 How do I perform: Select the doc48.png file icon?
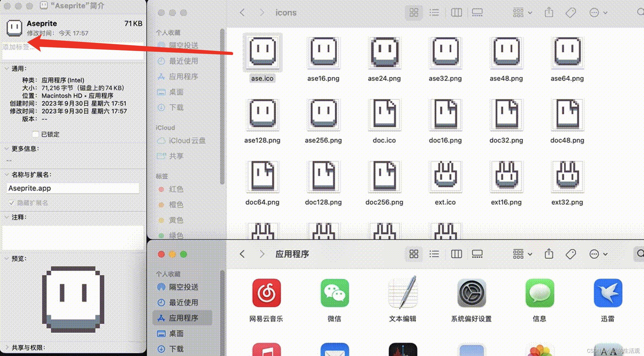tap(567, 114)
